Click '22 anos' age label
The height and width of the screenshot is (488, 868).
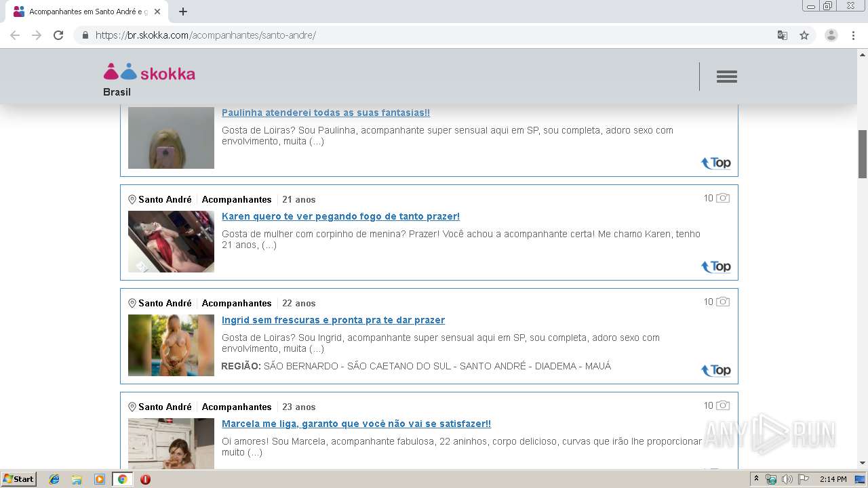299,303
